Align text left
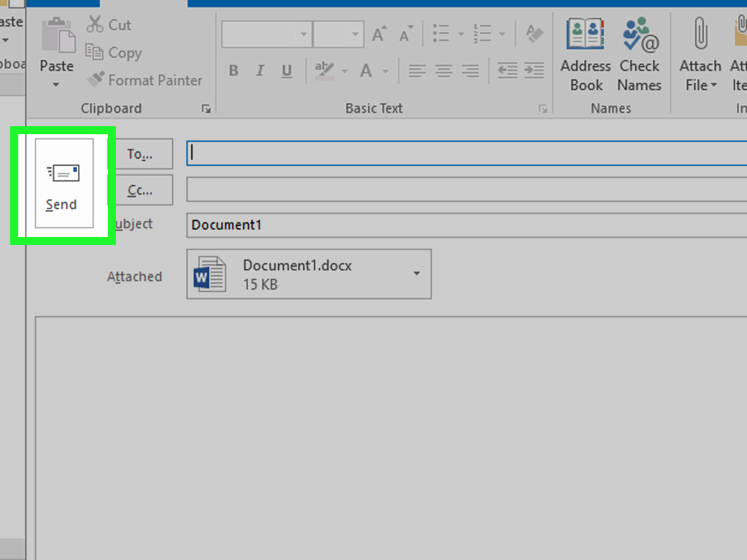Viewport: 747px width, 560px height. pos(417,71)
